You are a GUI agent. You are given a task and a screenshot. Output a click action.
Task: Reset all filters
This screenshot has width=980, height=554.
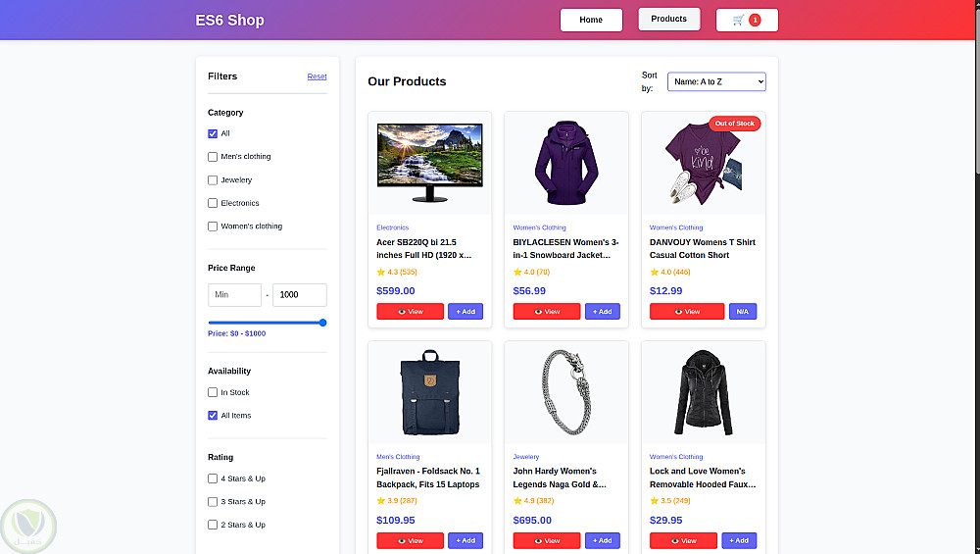pyautogui.click(x=317, y=76)
